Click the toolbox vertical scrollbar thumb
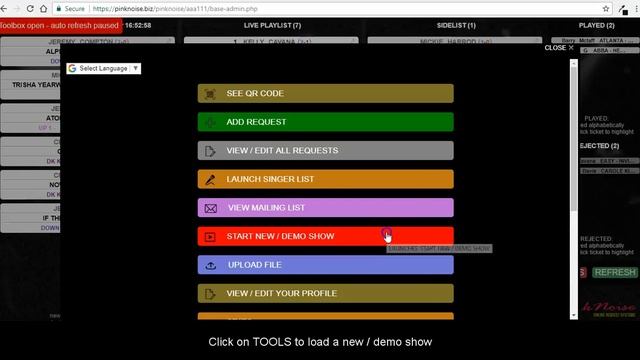640x360 pixels. (x=574, y=139)
